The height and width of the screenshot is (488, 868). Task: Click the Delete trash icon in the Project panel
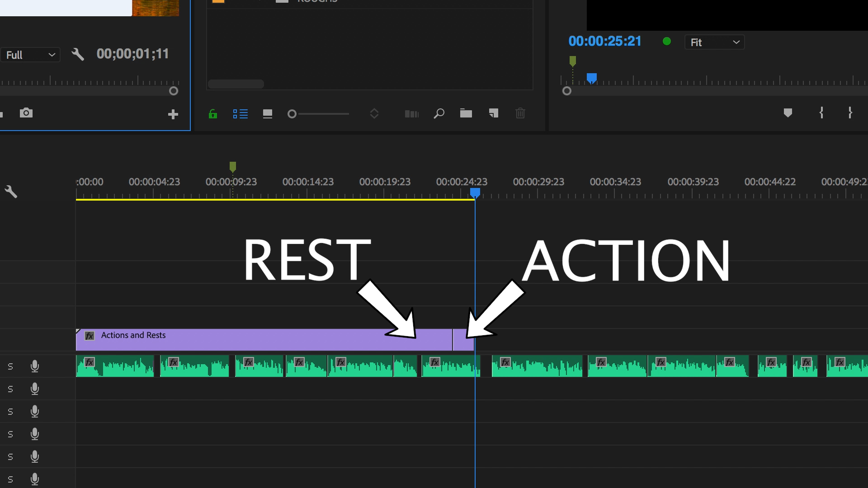520,114
